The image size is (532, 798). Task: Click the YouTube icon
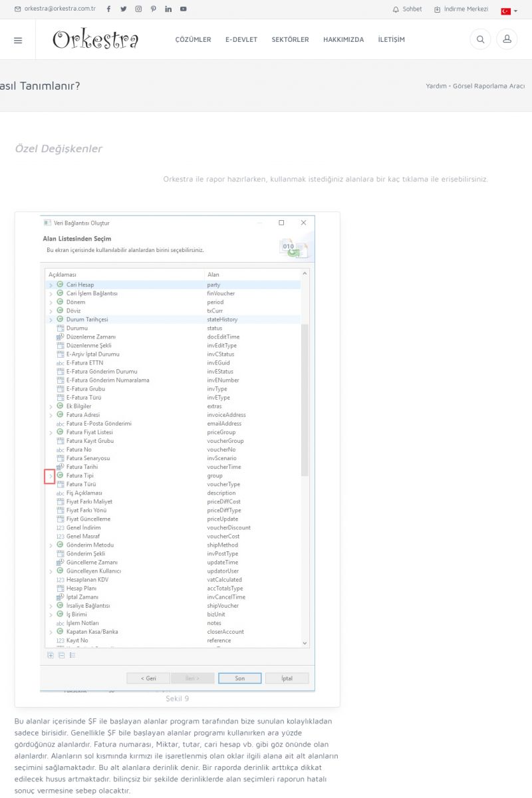click(184, 9)
